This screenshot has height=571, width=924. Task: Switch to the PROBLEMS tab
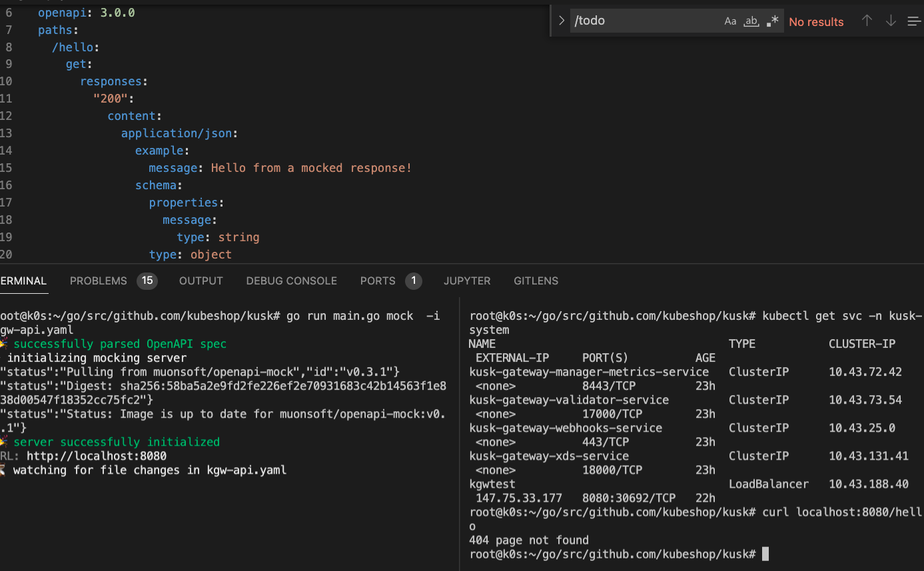coord(99,281)
